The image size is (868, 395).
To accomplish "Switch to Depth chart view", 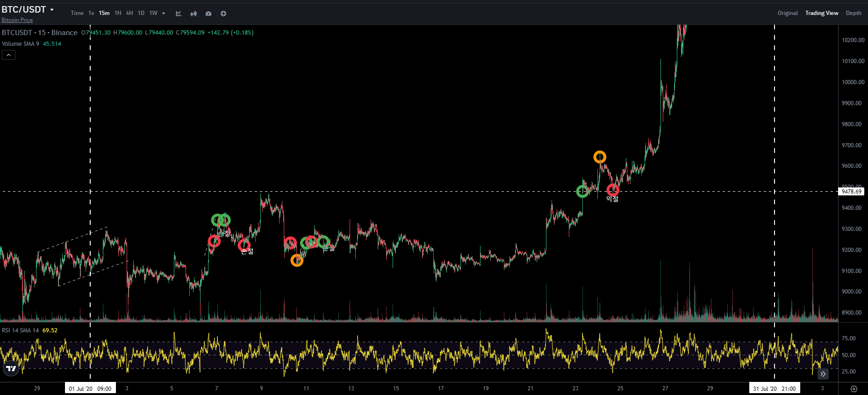I will (x=854, y=13).
